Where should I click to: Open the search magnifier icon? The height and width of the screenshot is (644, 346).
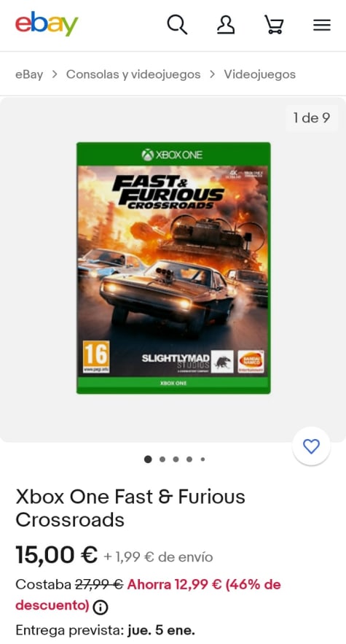coord(177,25)
